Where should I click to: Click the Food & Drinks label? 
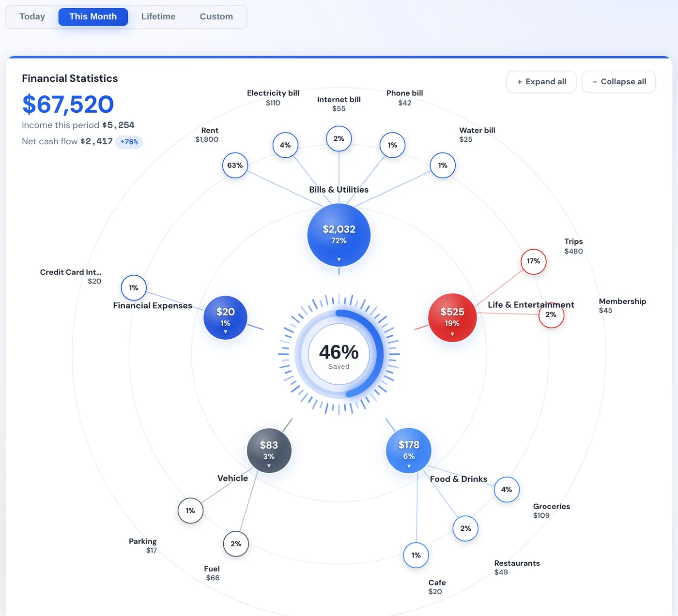point(459,479)
